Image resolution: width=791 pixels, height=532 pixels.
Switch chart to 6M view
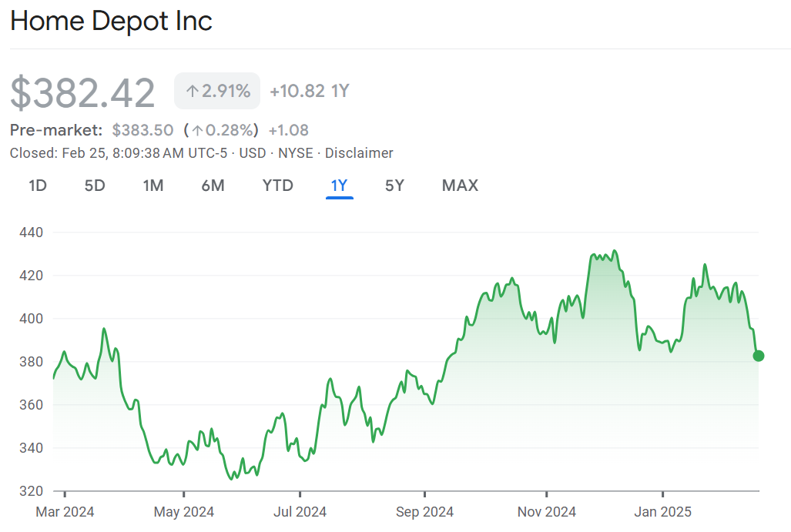213,186
